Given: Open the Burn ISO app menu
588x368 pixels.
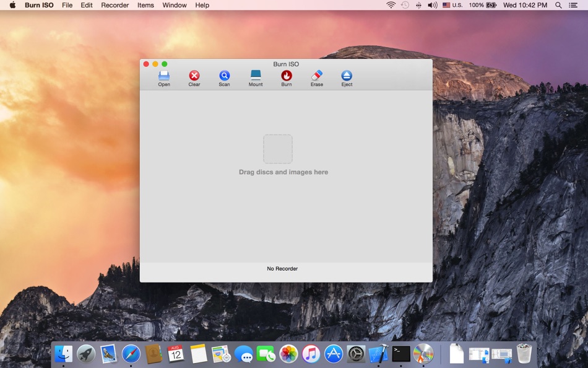Looking at the screenshot, I should [x=39, y=5].
